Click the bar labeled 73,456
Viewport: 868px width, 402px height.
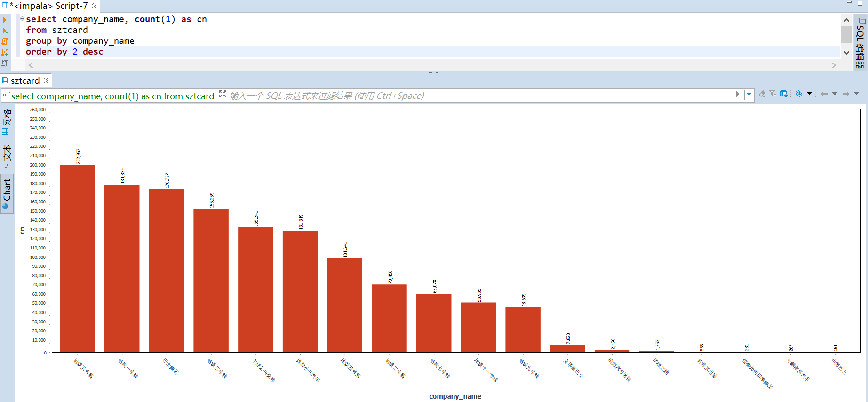[x=389, y=318]
